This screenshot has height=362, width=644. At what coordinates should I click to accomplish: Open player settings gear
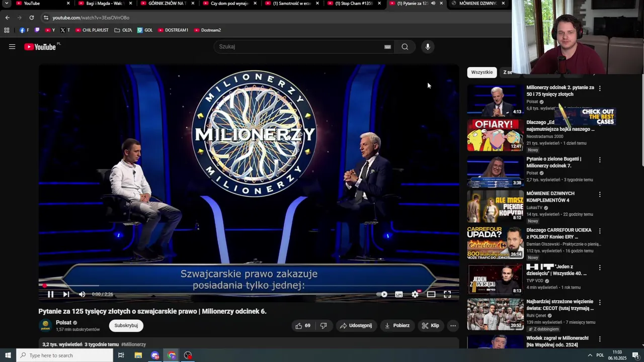(415, 294)
